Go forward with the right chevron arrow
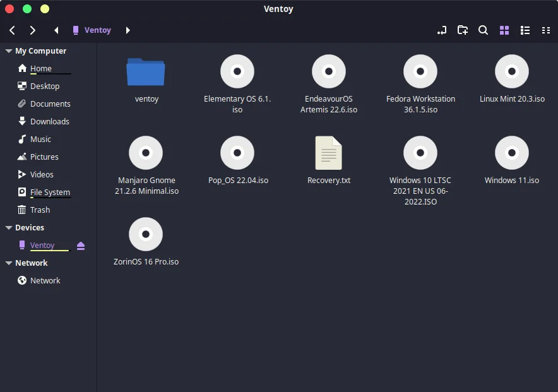Viewport: 558px width, 392px height. [x=32, y=30]
